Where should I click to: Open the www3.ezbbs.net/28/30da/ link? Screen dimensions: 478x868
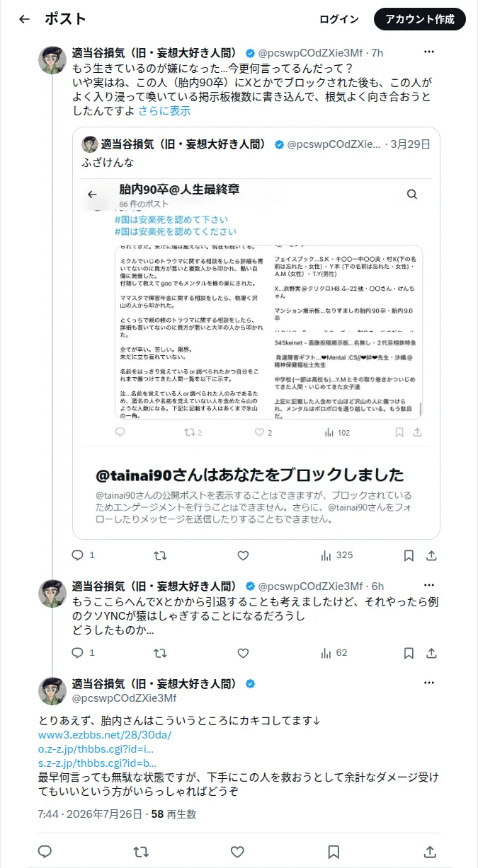(x=105, y=734)
